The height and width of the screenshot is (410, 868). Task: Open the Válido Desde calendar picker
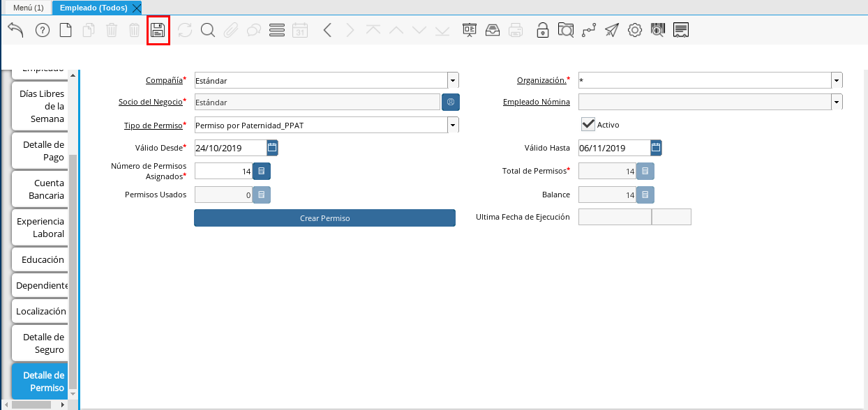[x=272, y=148]
